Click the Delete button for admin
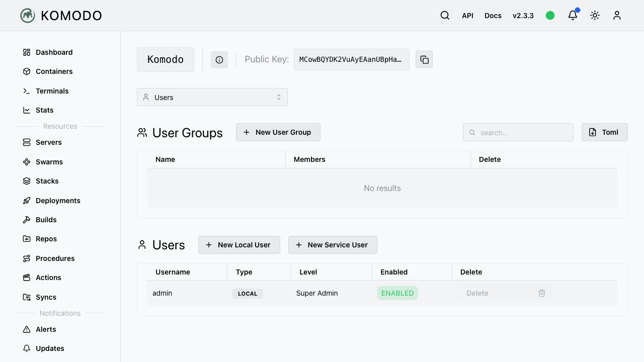This screenshot has width=644, height=362. (x=505, y=293)
